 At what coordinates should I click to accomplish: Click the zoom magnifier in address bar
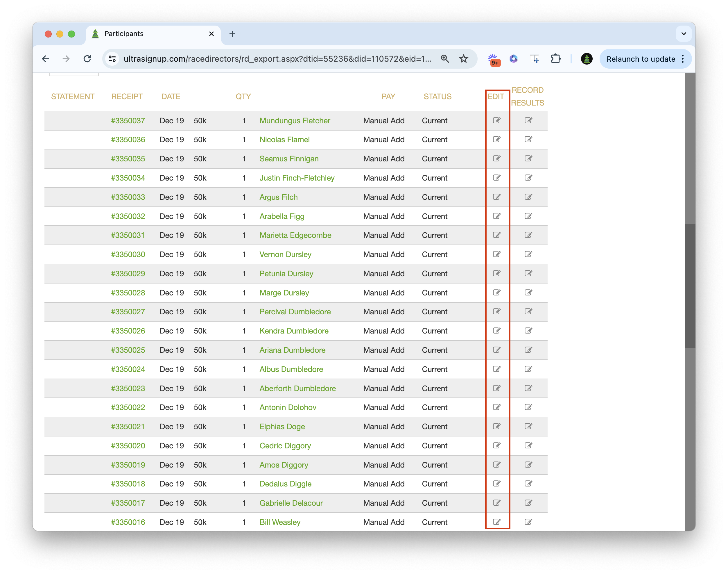(444, 59)
